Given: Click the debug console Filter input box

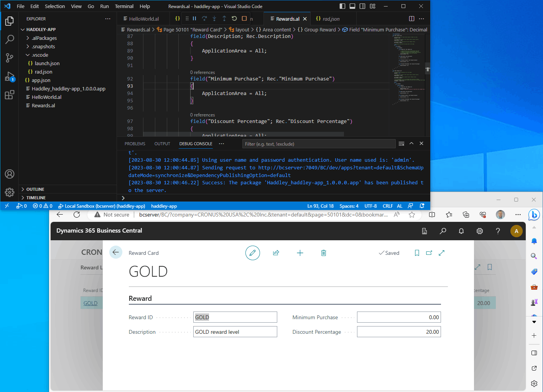Looking at the screenshot, I should (318, 144).
